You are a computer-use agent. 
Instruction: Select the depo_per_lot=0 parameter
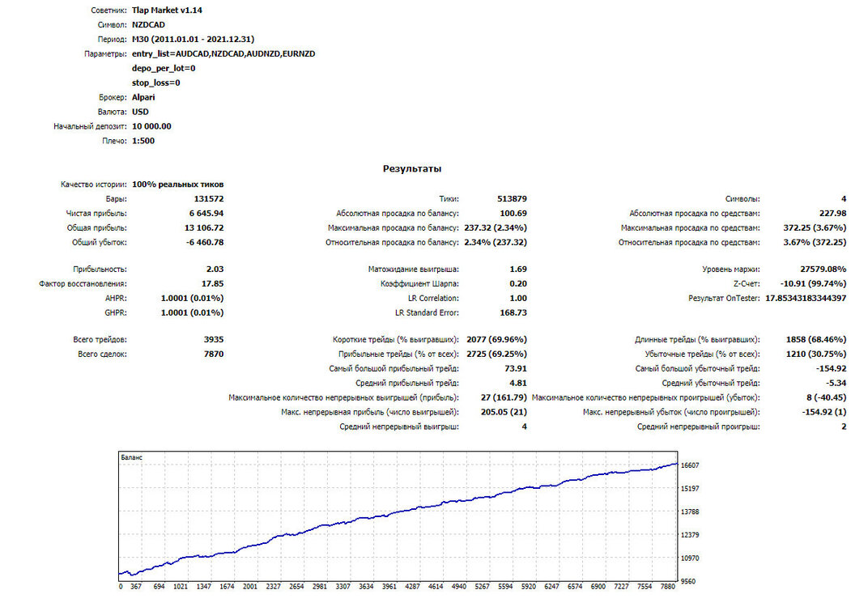point(164,68)
